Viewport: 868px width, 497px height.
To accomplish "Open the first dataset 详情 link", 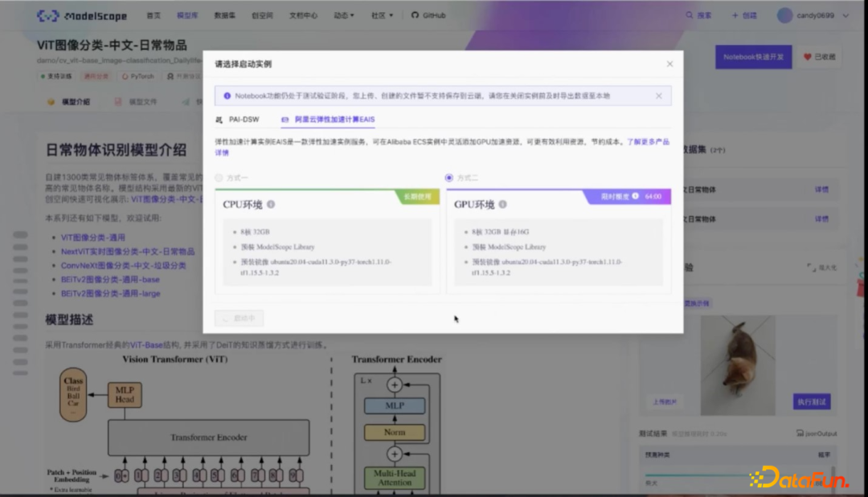I will click(821, 189).
